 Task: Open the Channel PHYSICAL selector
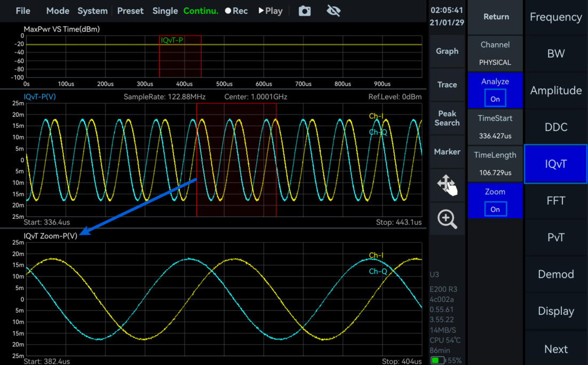click(495, 53)
